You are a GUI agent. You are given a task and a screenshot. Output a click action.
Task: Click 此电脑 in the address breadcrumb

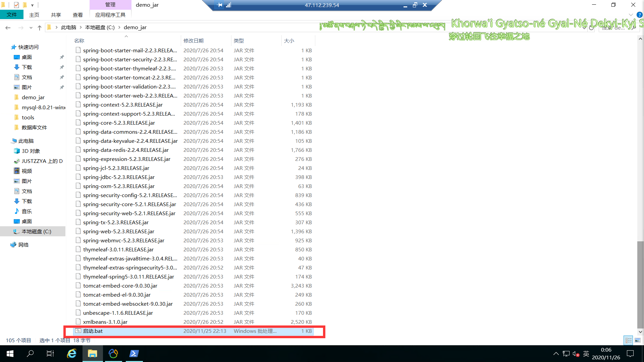(68, 27)
